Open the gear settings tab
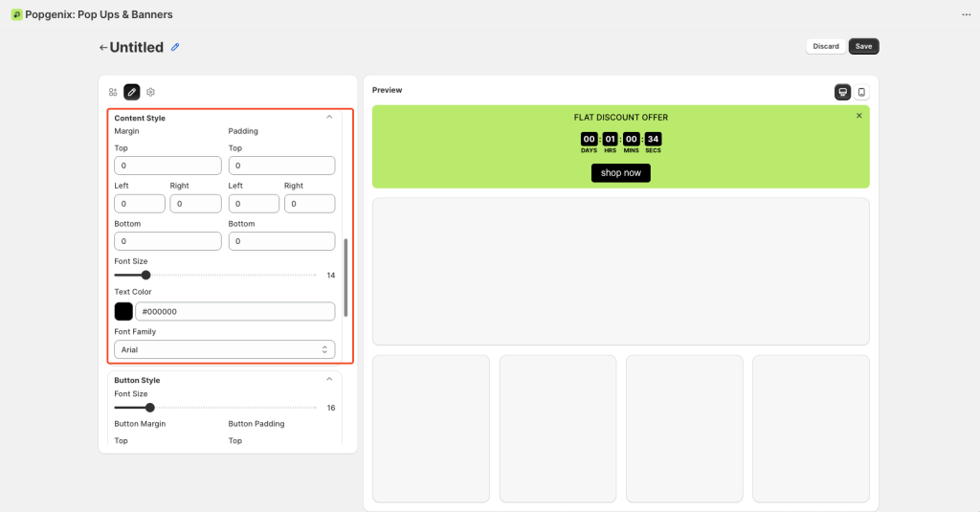Screen dimensions: 980x512 (x=150, y=92)
